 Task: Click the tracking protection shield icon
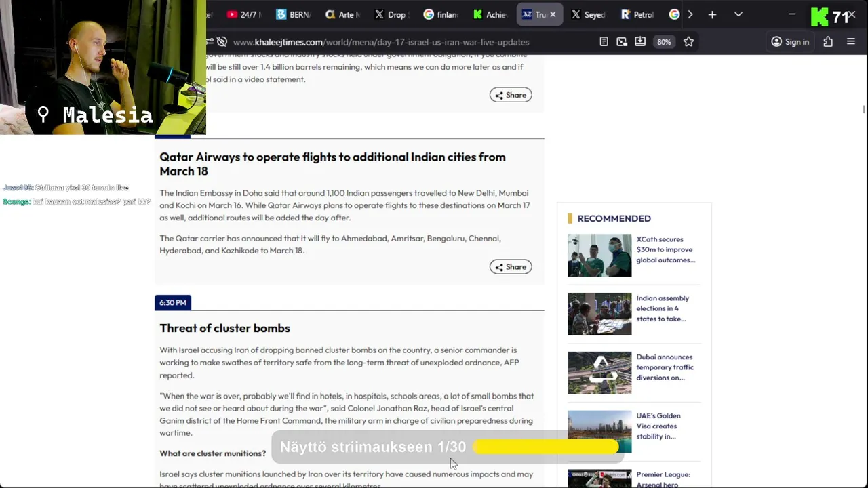[x=221, y=42]
